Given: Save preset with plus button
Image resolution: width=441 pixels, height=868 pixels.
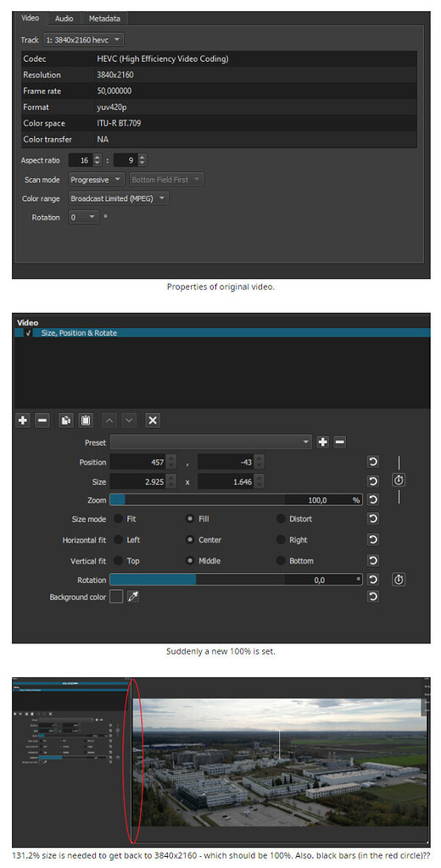Looking at the screenshot, I should tap(323, 442).
